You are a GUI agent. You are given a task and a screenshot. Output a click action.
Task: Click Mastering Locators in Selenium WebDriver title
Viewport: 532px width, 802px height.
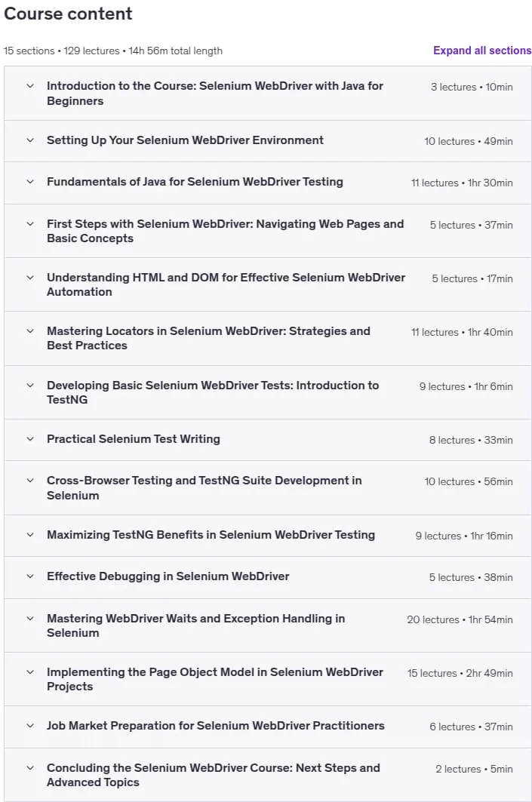coord(208,338)
